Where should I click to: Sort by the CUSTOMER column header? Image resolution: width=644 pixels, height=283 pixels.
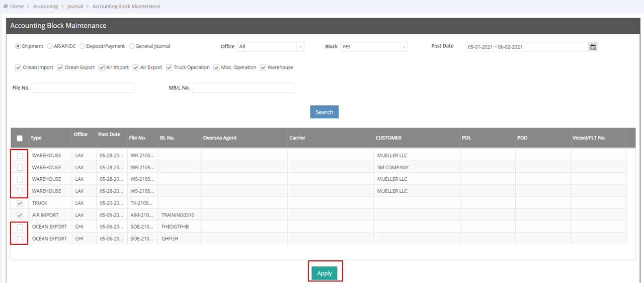point(388,138)
